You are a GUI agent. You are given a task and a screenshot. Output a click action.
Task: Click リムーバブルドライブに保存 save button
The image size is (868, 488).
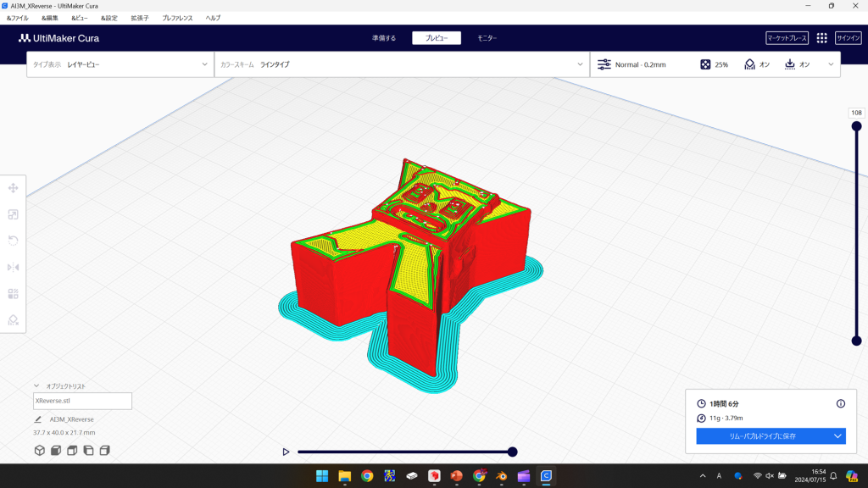[763, 436]
